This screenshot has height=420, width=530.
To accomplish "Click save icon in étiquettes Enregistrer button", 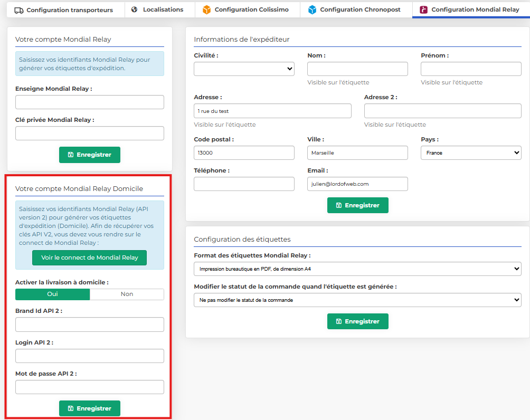I will click(x=339, y=321).
